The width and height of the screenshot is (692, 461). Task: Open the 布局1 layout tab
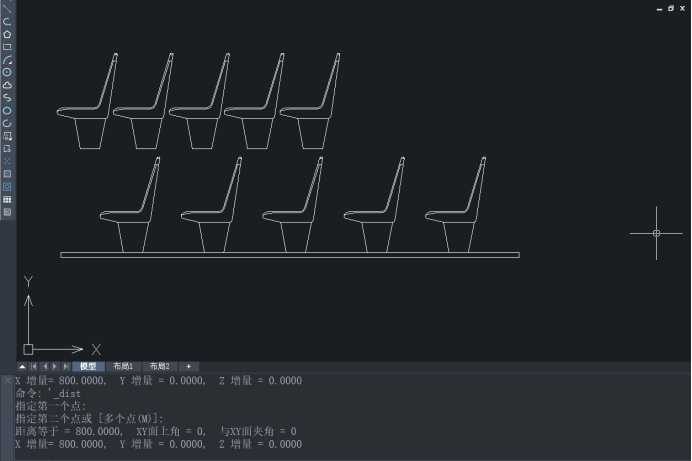point(123,367)
